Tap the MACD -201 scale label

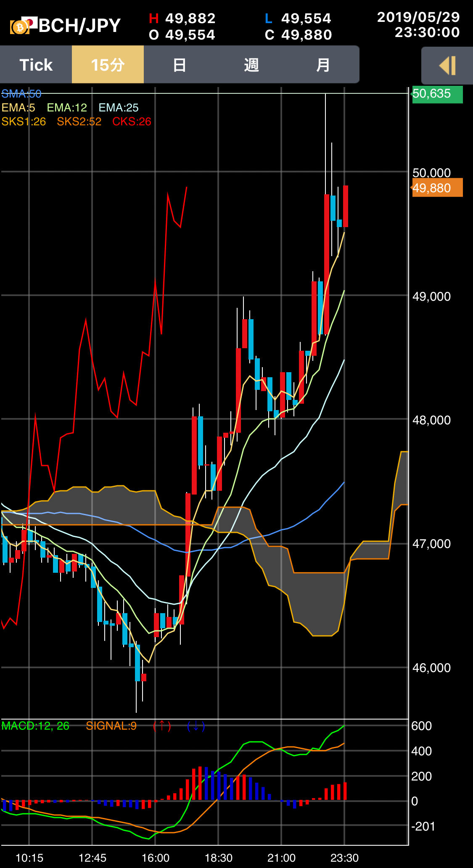tap(423, 826)
